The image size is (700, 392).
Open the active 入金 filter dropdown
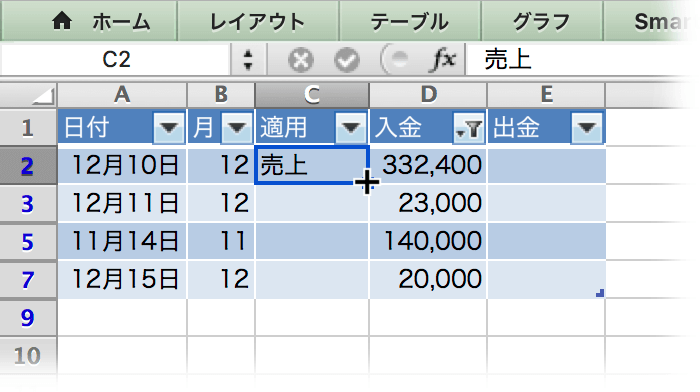pyautogui.click(x=468, y=128)
